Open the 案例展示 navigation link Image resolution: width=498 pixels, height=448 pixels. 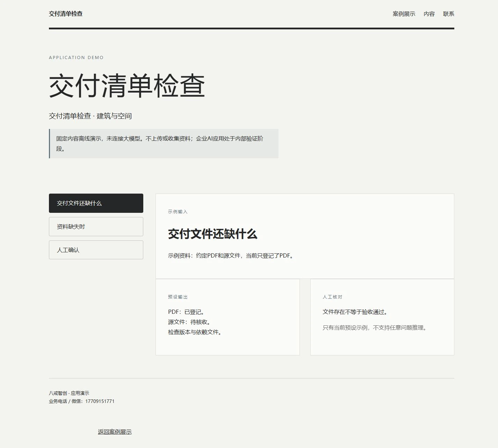404,14
